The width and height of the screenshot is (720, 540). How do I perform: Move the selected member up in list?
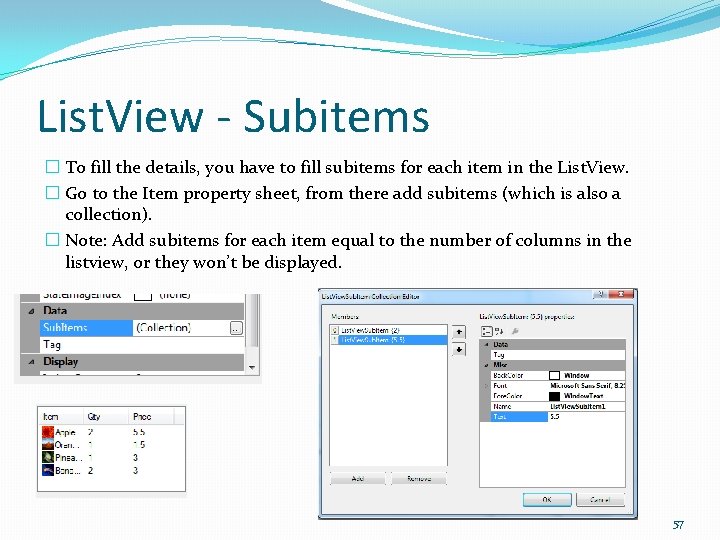459,332
